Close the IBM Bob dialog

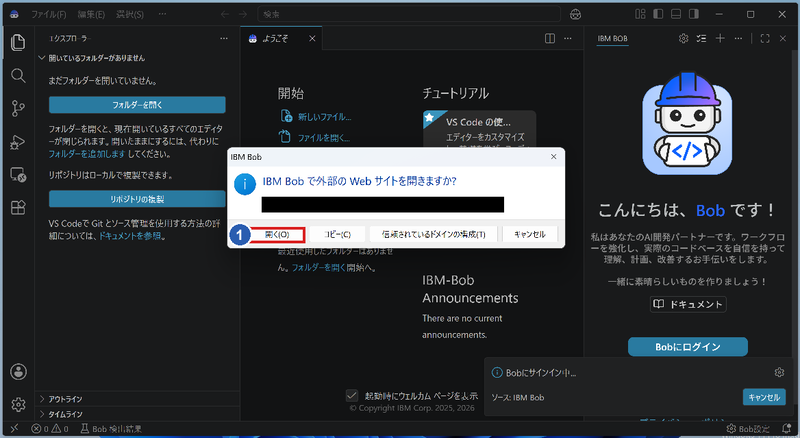[554, 157]
